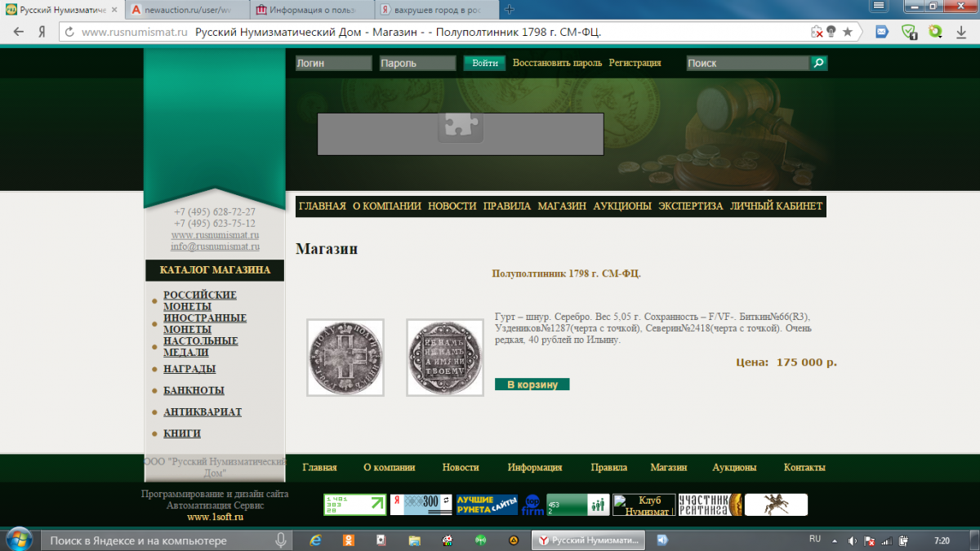Click footer Информация link
980x551 pixels.
point(535,468)
